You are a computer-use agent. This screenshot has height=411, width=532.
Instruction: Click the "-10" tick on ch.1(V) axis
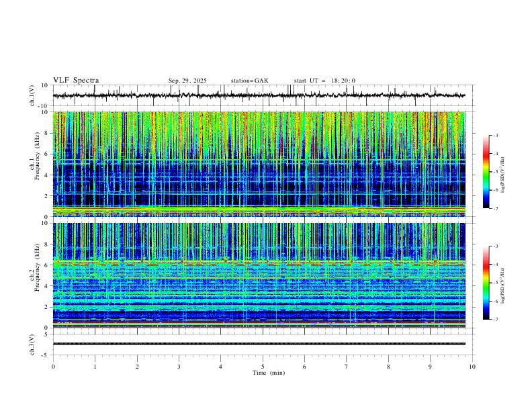pyautogui.click(x=43, y=106)
